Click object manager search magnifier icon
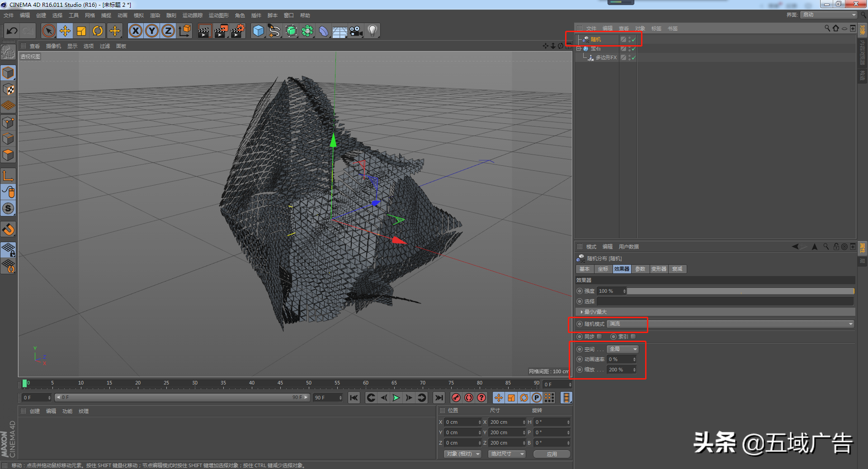The image size is (868, 469). pyautogui.click(x=827, y=28)
